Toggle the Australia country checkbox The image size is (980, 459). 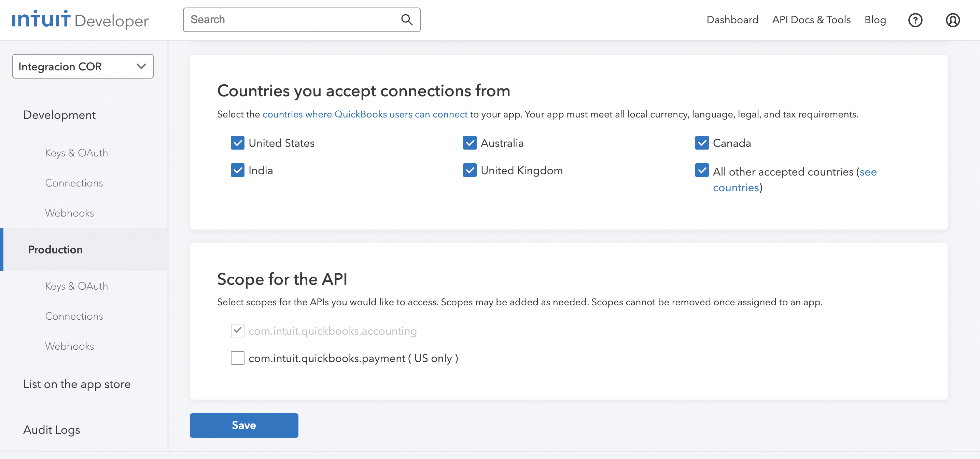pyautogui.click(x=470, y=143)
